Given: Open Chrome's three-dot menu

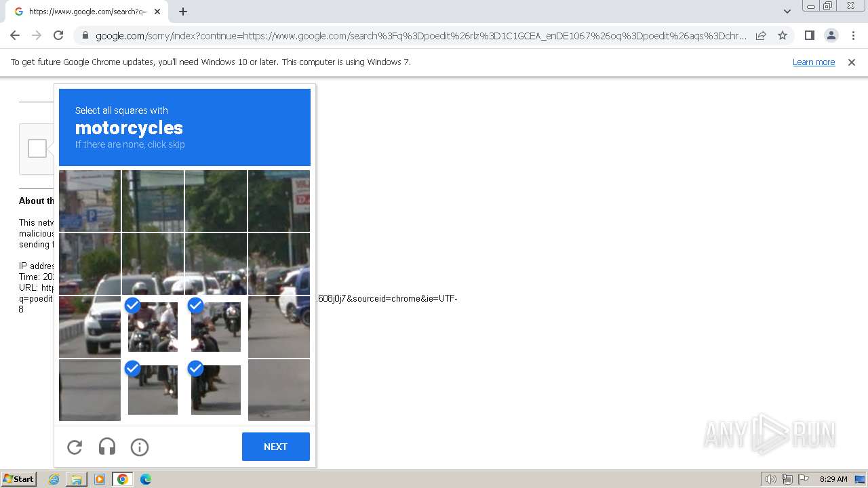Looking at the screenshot, I should tap(853, 35).
